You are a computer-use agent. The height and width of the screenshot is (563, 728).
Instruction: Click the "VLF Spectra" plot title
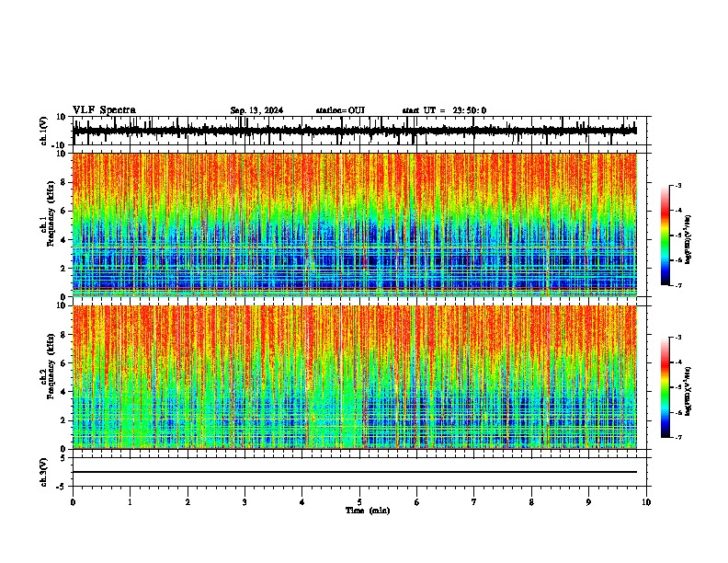[x=104, y=109]
